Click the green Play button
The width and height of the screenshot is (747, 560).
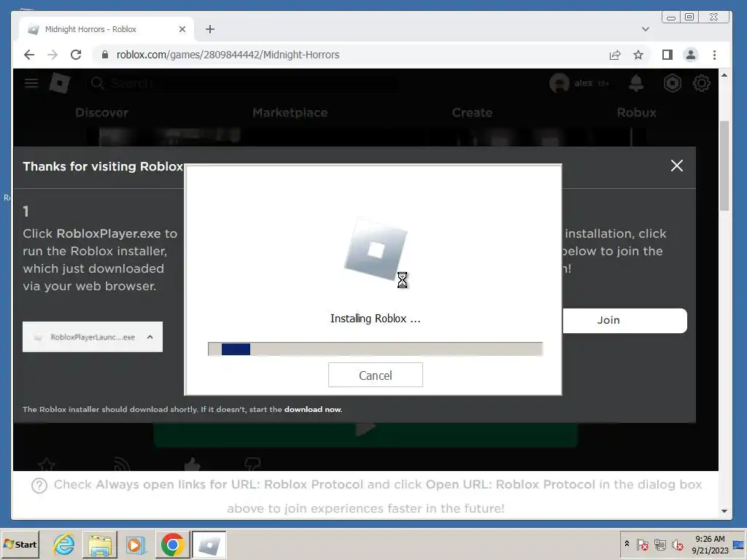pos(365,435)
